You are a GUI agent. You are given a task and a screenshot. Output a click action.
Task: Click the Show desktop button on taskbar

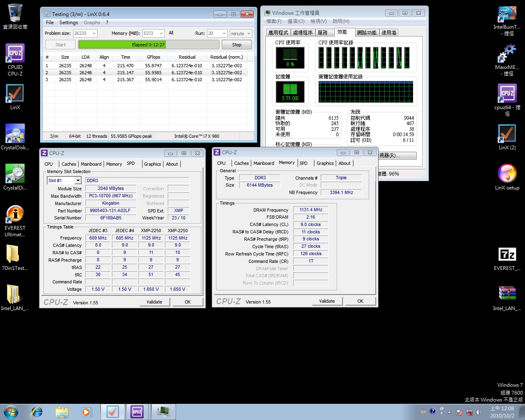coord(522,412)
